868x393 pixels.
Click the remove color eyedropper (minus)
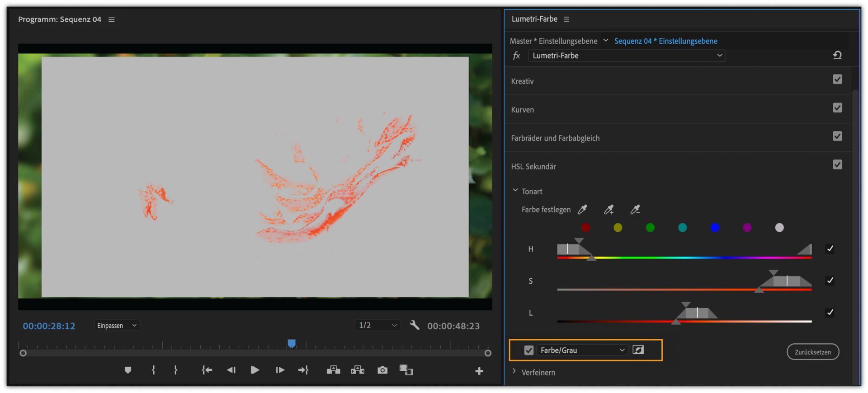click(x=635, y=210)
